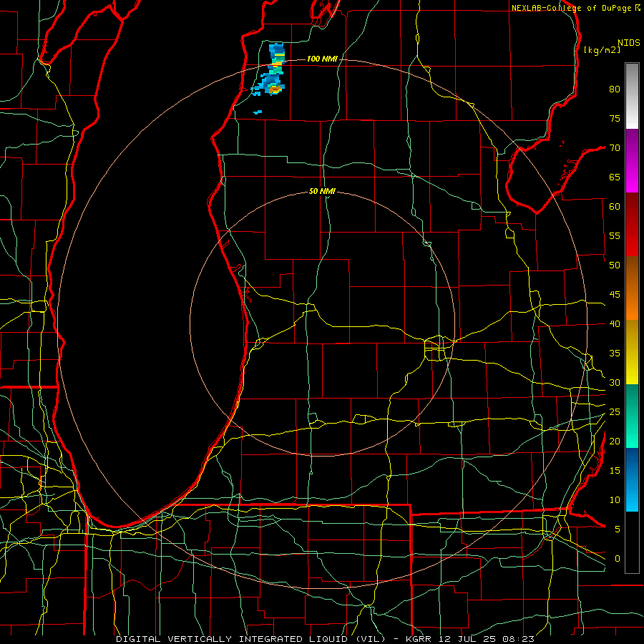
Task: Click the kg/m2 units label
Action: tap(602, 50)
